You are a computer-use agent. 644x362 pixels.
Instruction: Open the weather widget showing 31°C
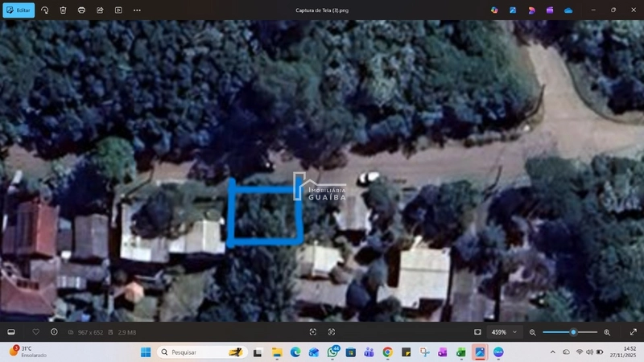coord(28,352)
